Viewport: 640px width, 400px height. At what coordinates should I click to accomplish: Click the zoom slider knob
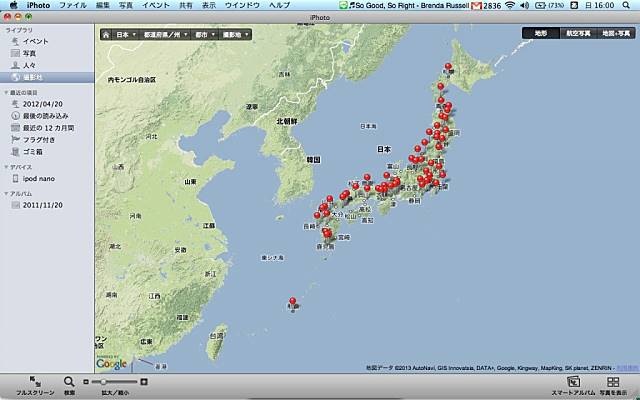tap(103, 382)
